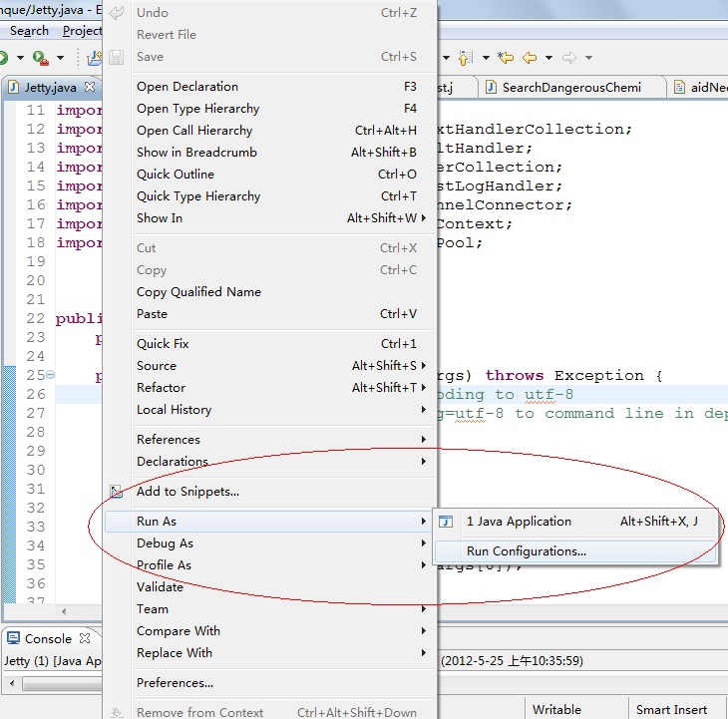Open the Back history dropdown arrow
This screenshot has width=728, height=719.
(547, 58)
